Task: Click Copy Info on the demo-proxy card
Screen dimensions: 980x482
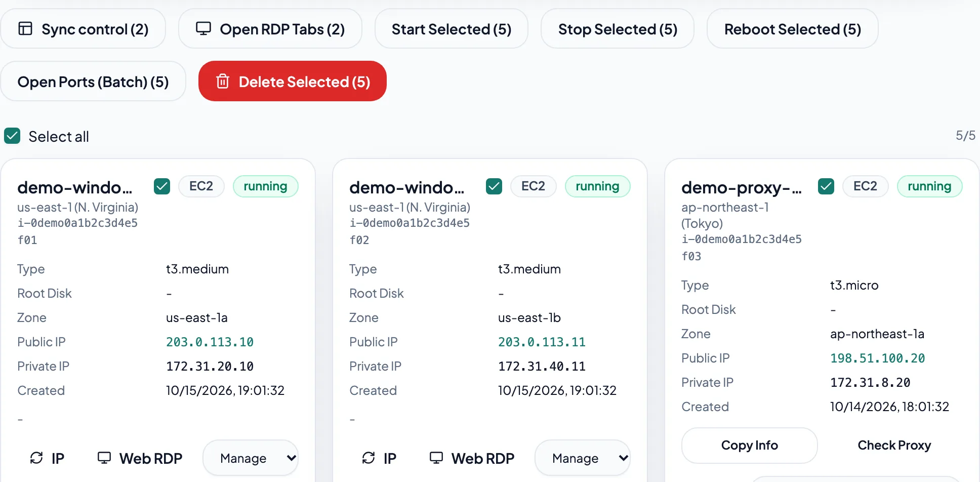Action: click(750, 445)
